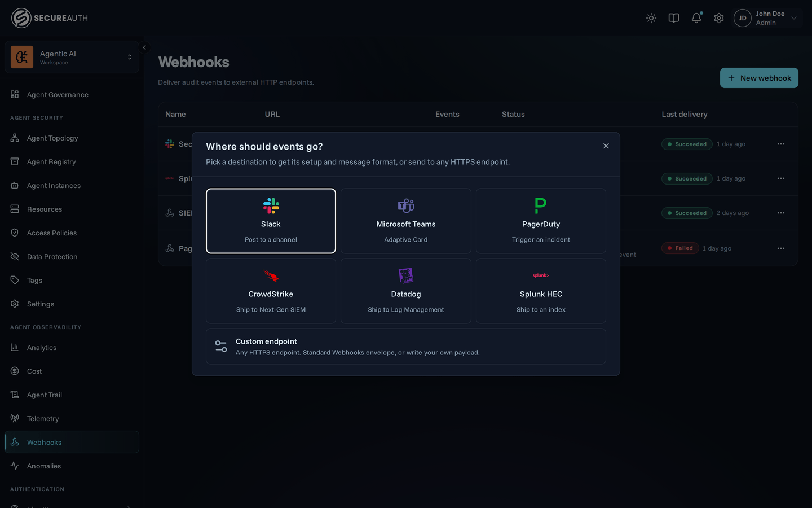Click the Anomalies pulse icon
Screen dimensions: 812x508
(x=15, y=466)
